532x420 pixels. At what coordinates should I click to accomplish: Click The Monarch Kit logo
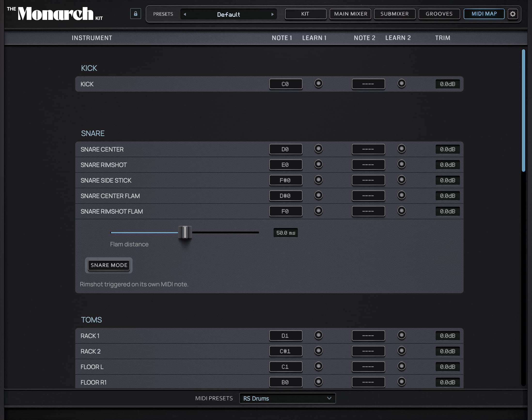pos(55,14)
